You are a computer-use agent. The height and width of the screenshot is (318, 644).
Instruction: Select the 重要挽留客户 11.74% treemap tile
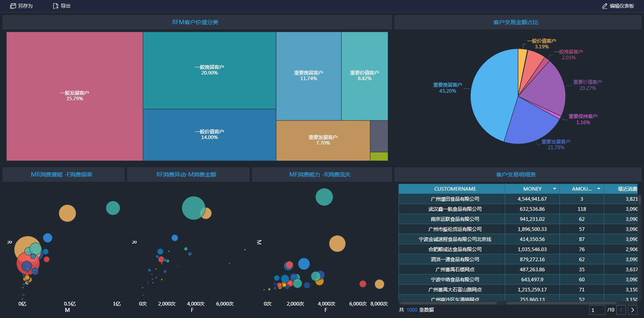point(309,76)
